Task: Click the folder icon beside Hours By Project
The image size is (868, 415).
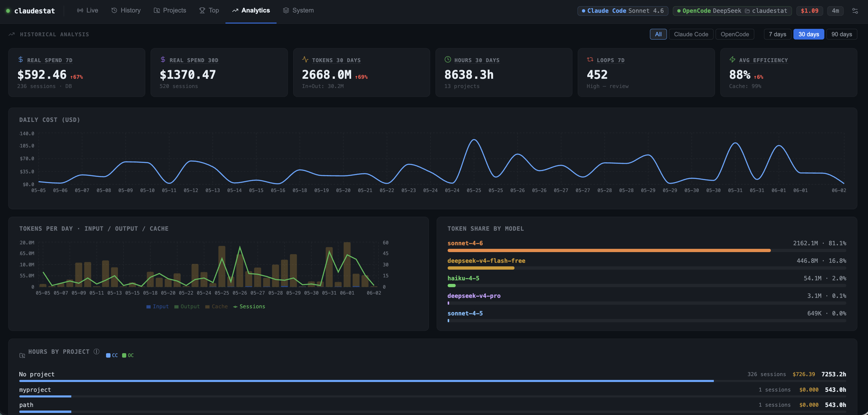Action: tap(22, 355)
